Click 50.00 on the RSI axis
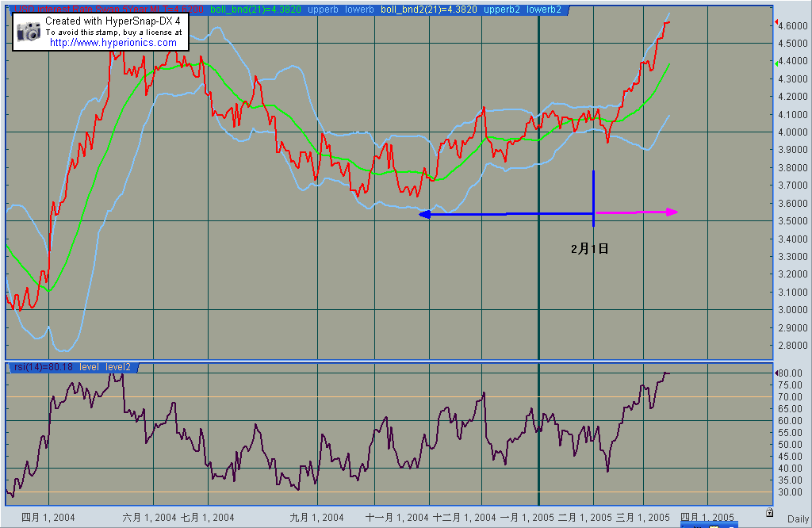The width and height of the screenshot is (812, 528). [791, 444]
